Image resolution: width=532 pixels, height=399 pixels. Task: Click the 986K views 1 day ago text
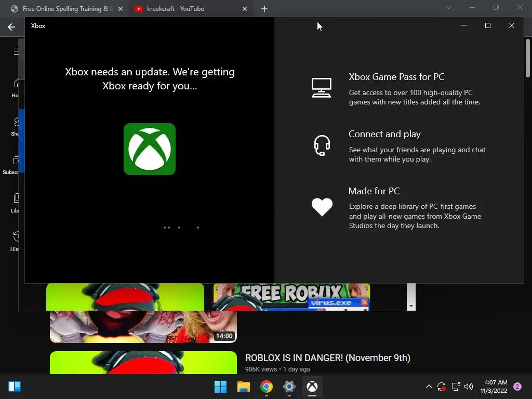[277, 369]
